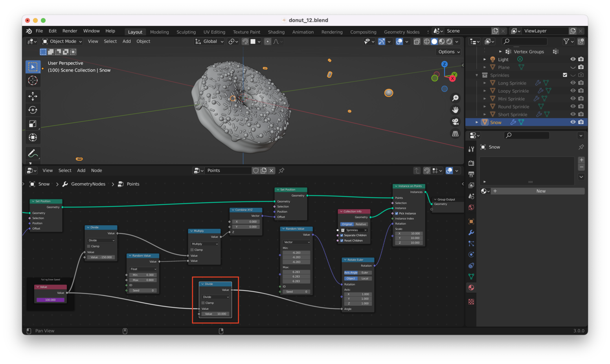Select the Relative button on Collection Info
Screen dimensions: 610x364
click(x=360, y=224)
